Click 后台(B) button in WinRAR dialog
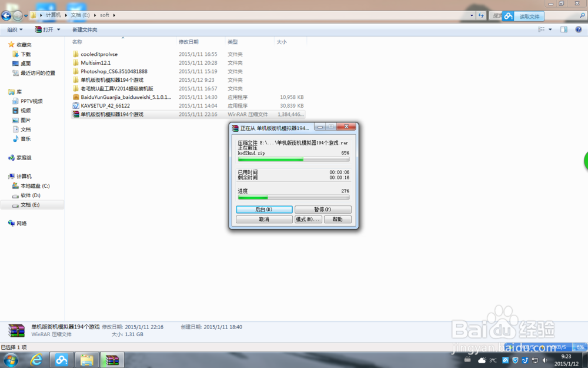 (264, 209)
